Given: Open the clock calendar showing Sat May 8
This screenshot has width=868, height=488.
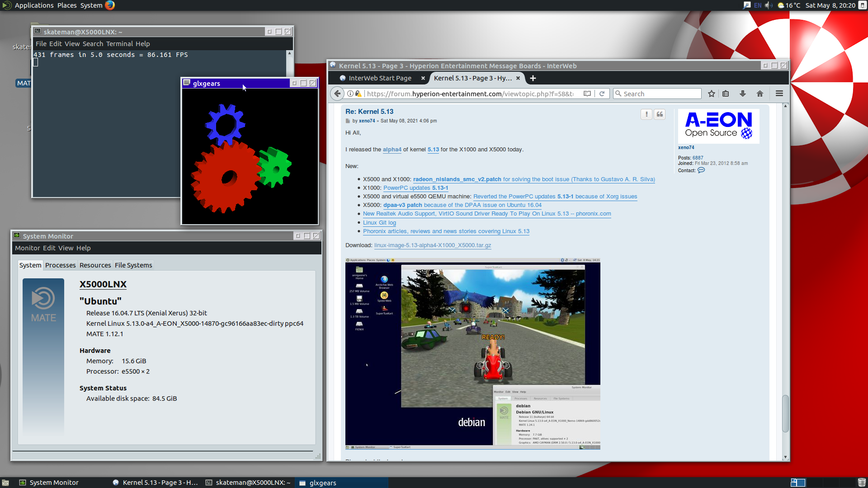Looking at the screenshot, I should click(830, 5).
